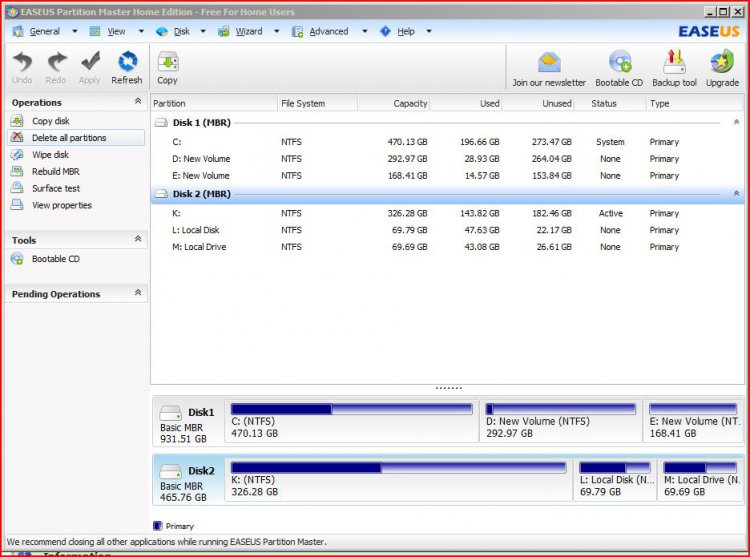Run Surface test operation
The image size is (750, 557).
pyautogui.click(x=55, y=188)
